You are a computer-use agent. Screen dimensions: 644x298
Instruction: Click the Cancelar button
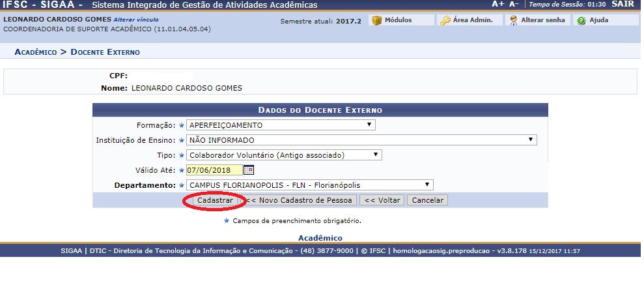(428, 200)
